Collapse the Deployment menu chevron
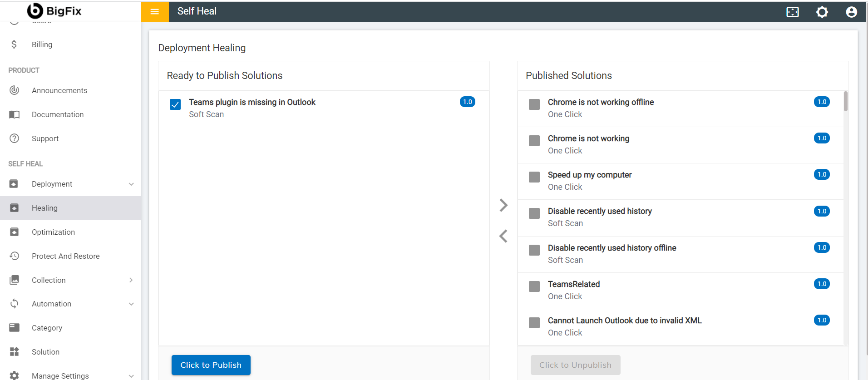Screen dimensions: 868x380 [x=131, y=184]
